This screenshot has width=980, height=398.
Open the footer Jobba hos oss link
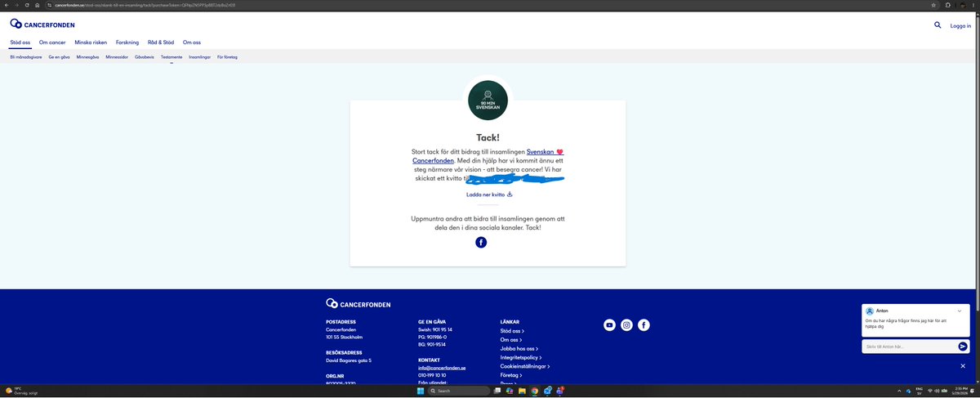[x=519, y=348]
